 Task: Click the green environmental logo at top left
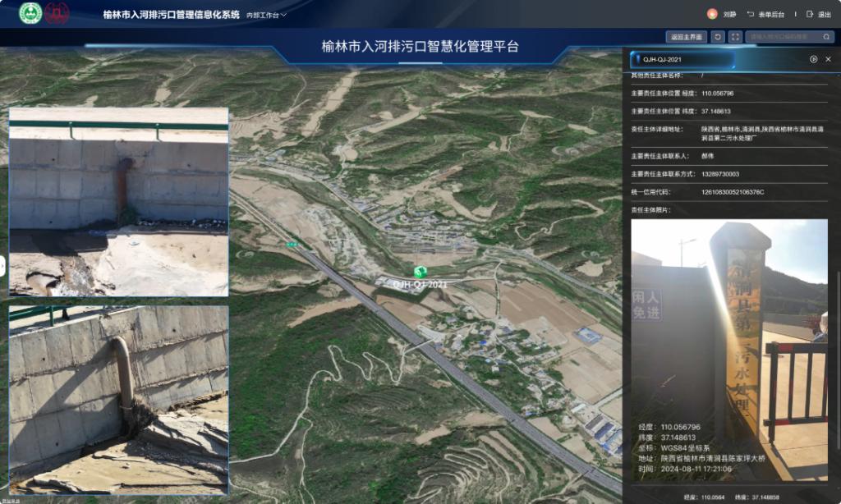point(30,13)
